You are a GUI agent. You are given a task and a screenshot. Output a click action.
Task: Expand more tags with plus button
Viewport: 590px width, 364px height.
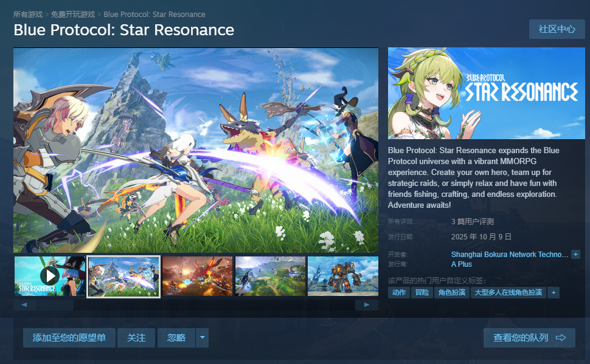click(x=553, y=292)
